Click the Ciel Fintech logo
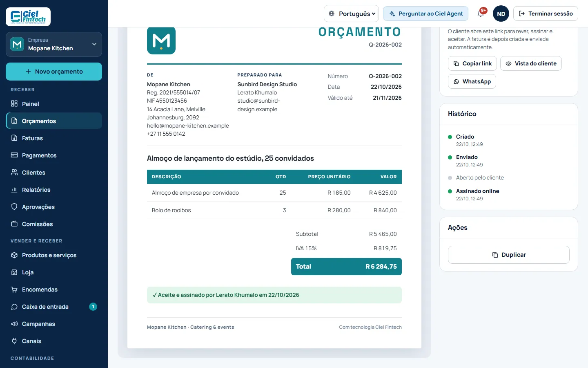This screenshot has width=588, height=368. click(x=28, y=17)
